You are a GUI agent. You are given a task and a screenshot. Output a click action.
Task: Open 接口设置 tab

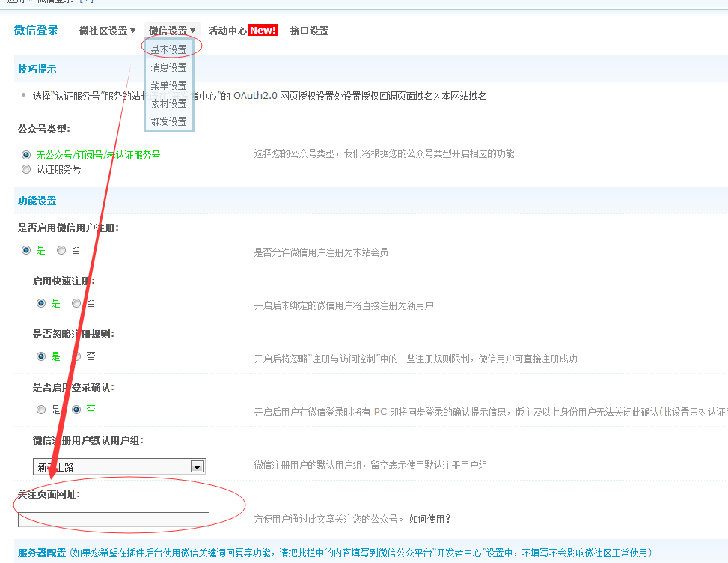point(309,31)
